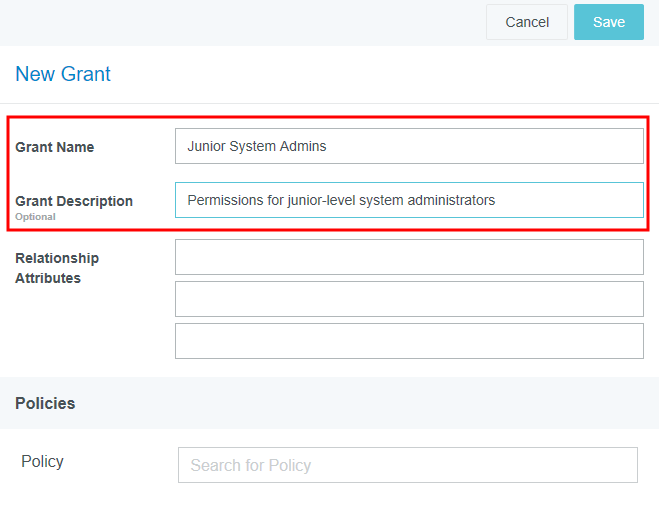
Task: Click the word 'junior-level' in the description
Action: (326, 200)
